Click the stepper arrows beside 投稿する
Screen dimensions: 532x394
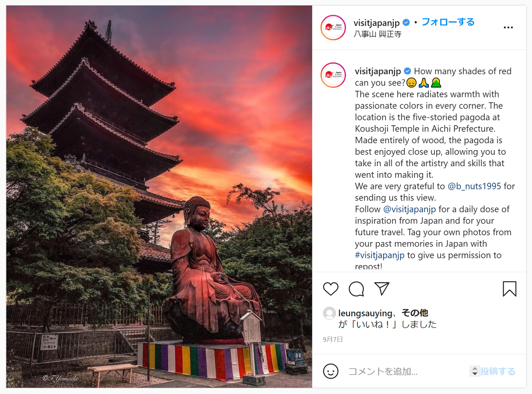point(475,371)
